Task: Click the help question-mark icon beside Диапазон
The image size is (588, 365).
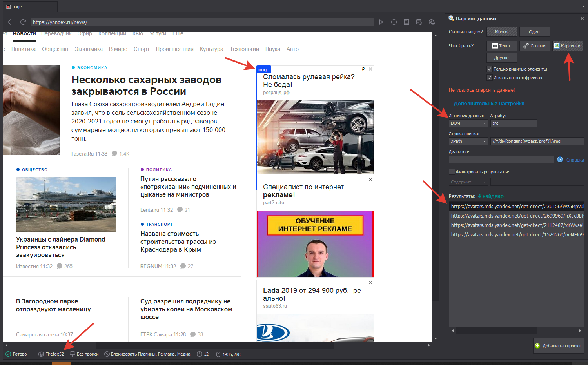Action: point(560,159)
